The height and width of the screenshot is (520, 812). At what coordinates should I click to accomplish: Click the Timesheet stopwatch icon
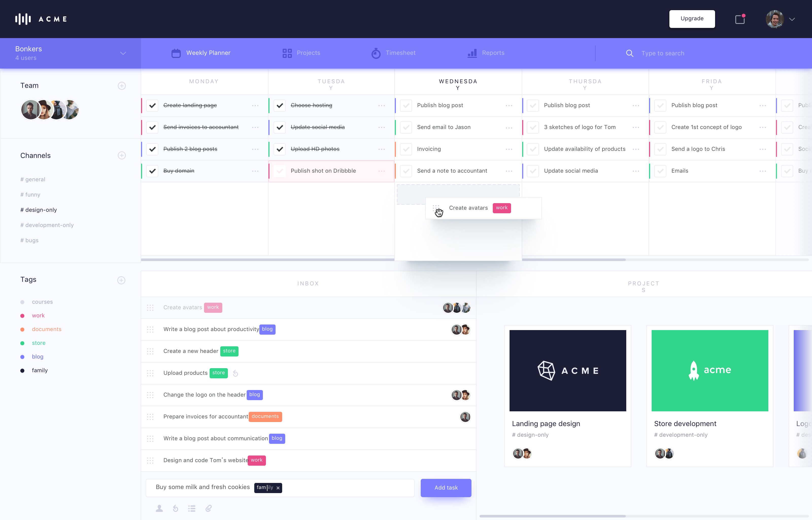pyautogui.click(x=375, y=53)
